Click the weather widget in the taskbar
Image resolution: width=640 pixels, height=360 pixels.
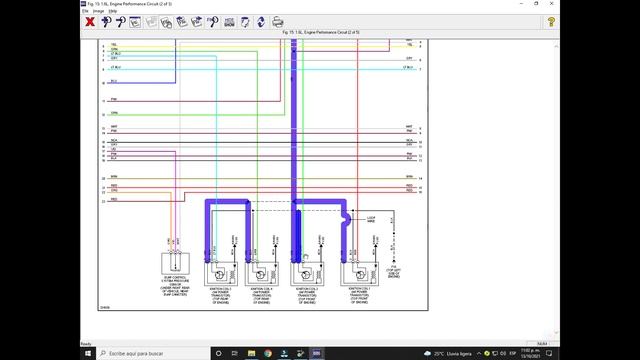pos(448,353)
